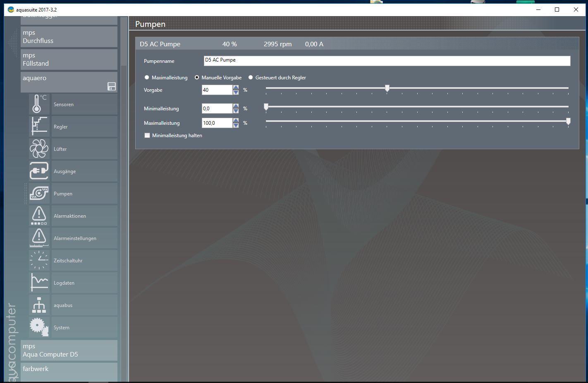588x383 pixels.
Task: Click the Pumpenname text field
Action: [387, 61]
